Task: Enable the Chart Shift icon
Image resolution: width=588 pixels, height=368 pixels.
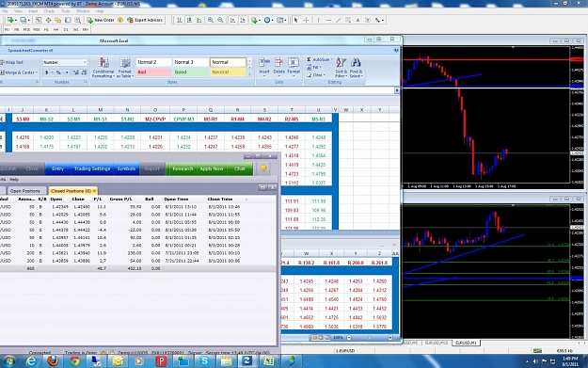Action: point(243,20)
